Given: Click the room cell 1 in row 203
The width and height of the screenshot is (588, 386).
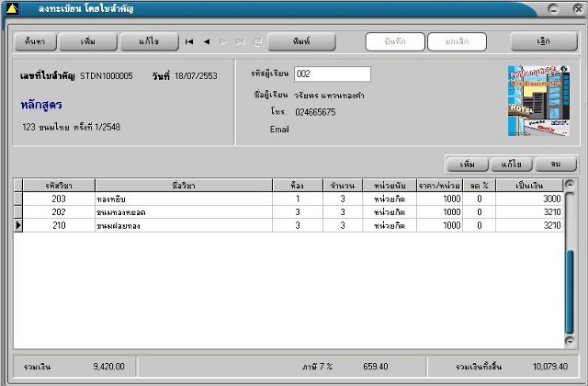Looking at the screenshot, I should pyautogui.click(x=298, y=199).
